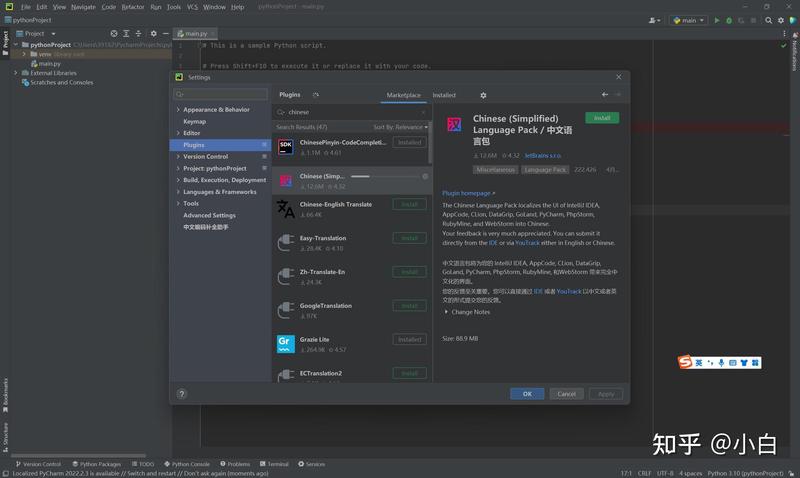Switch to the Marketplace tab

(x=404, y=95)
